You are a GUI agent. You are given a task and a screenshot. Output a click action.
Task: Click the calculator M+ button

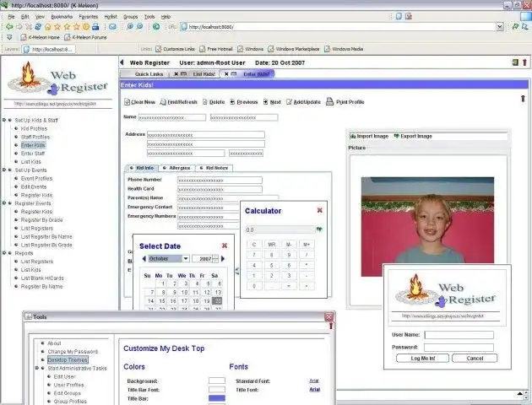[307, 245]
